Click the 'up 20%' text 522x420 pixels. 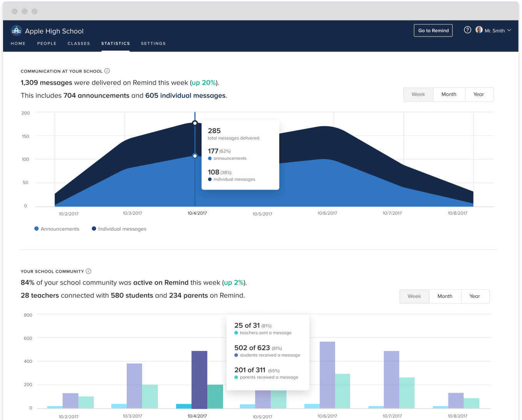click(x=204, y=83)
